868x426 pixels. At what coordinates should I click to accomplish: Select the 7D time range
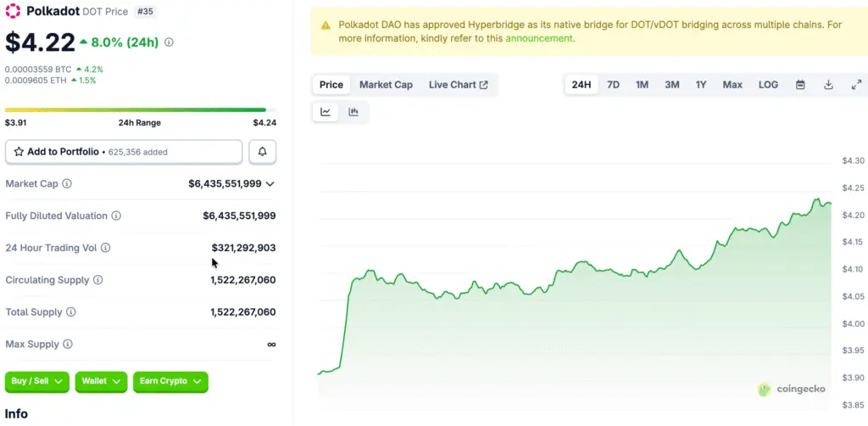613,85
